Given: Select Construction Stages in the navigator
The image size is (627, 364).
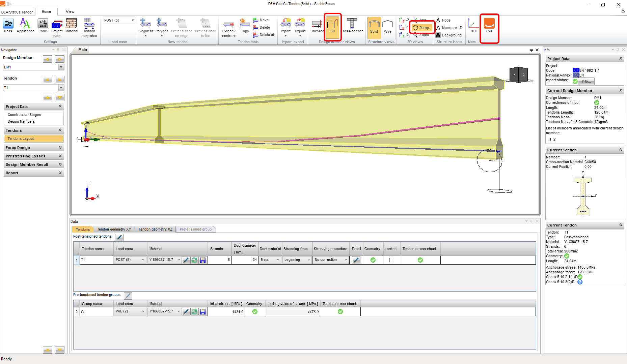Looking at the screenshot, I should click(x=24, y=115).
